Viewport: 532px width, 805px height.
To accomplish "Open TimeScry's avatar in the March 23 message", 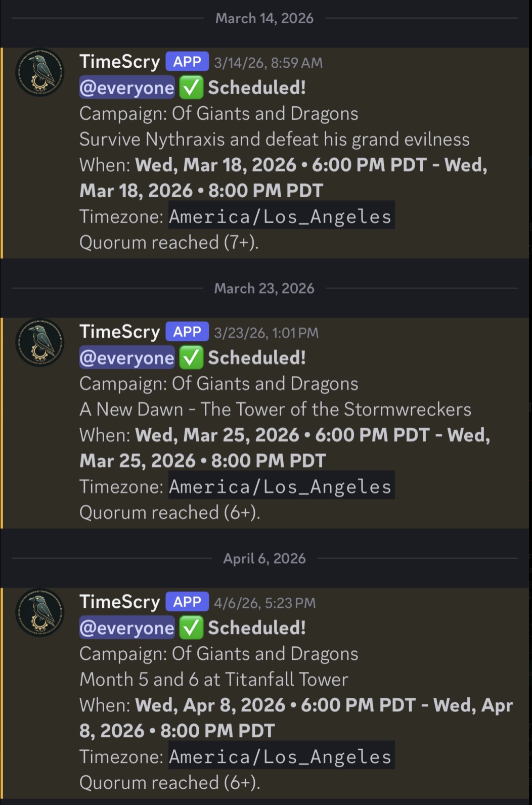I will 39,341.
